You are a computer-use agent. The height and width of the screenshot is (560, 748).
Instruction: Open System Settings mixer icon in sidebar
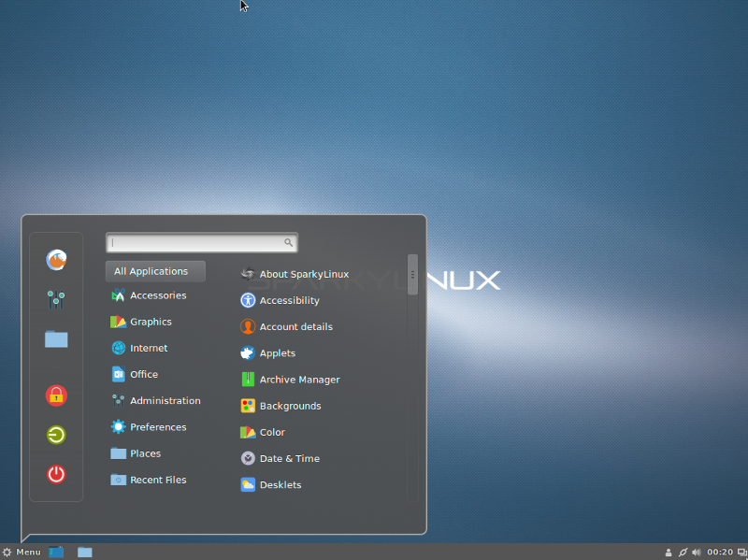(x=56, y=299)
